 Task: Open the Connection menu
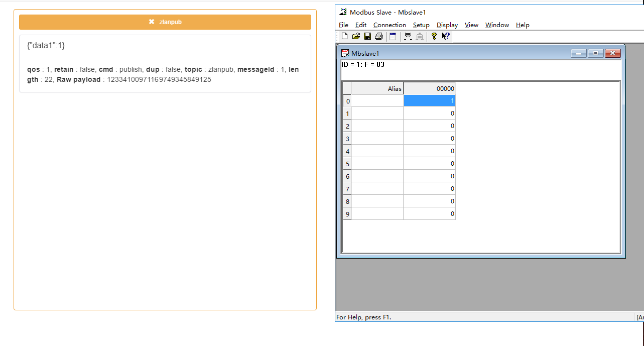[390, 25]
